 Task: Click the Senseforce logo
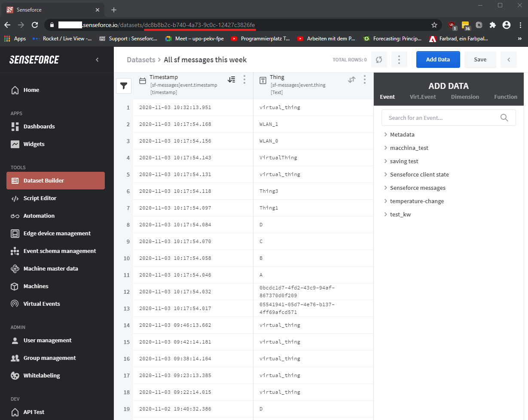click(34, 60)
